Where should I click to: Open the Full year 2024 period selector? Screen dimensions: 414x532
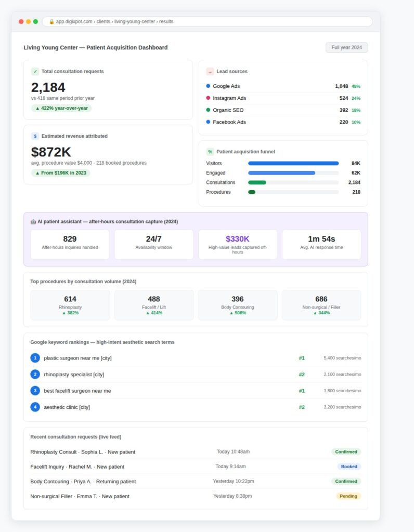(x=346, y=47)
